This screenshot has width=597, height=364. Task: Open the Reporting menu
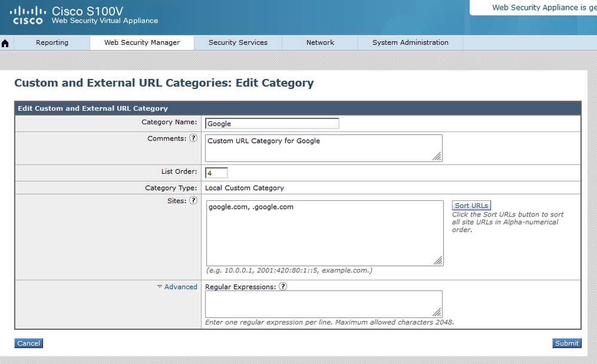coord(52,42)
